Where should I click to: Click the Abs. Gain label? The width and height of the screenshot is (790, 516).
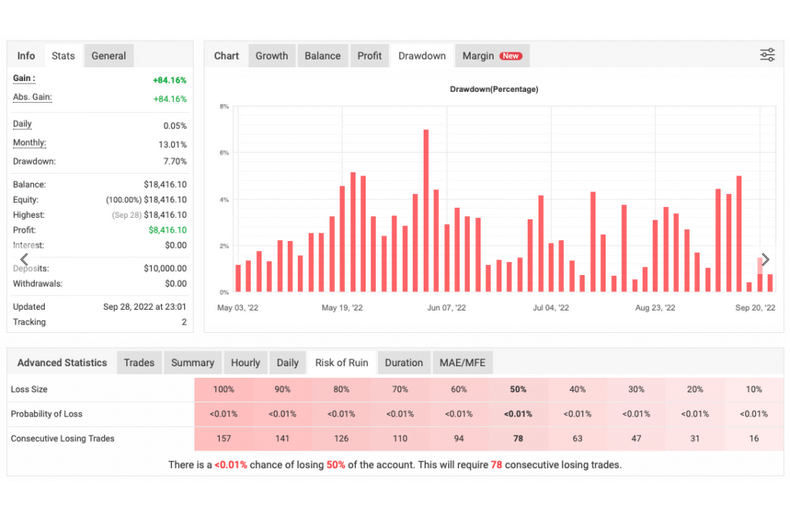32,97
